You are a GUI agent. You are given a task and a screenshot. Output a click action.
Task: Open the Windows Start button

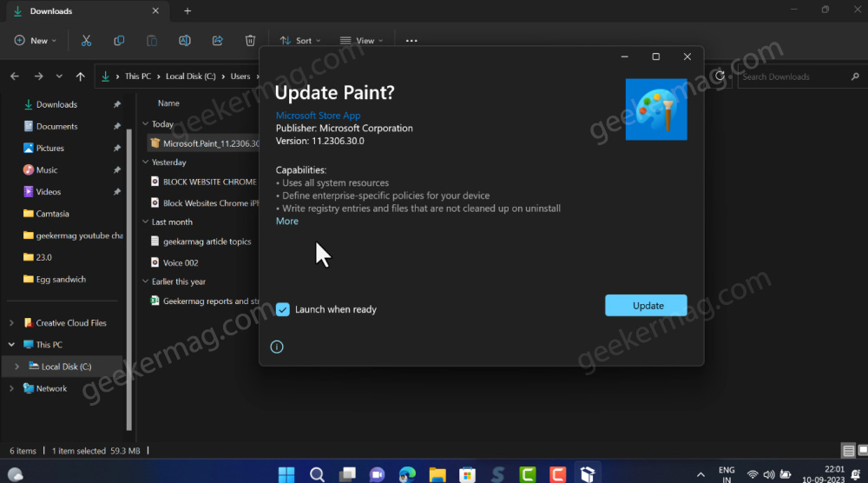click(286, 474)
